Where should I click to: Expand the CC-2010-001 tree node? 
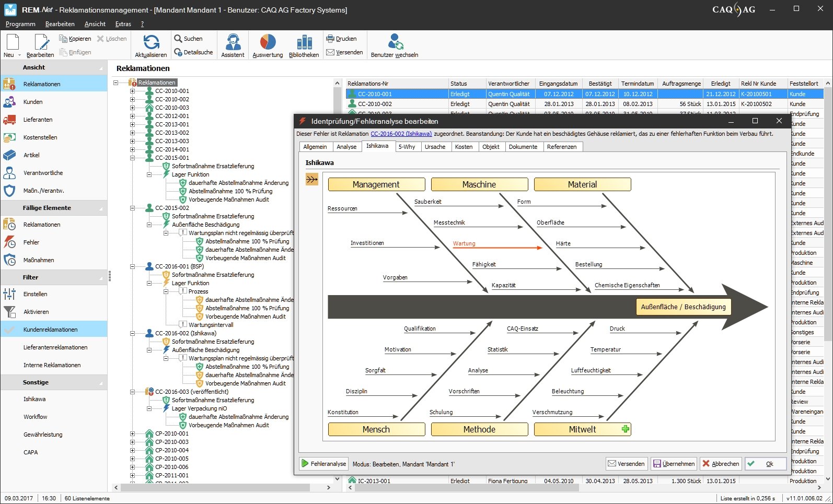tap(132, 91)
